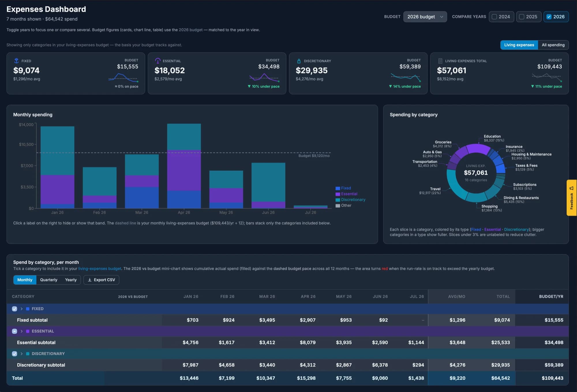Click the Feedback tab icon

click(x=572, y=188)
